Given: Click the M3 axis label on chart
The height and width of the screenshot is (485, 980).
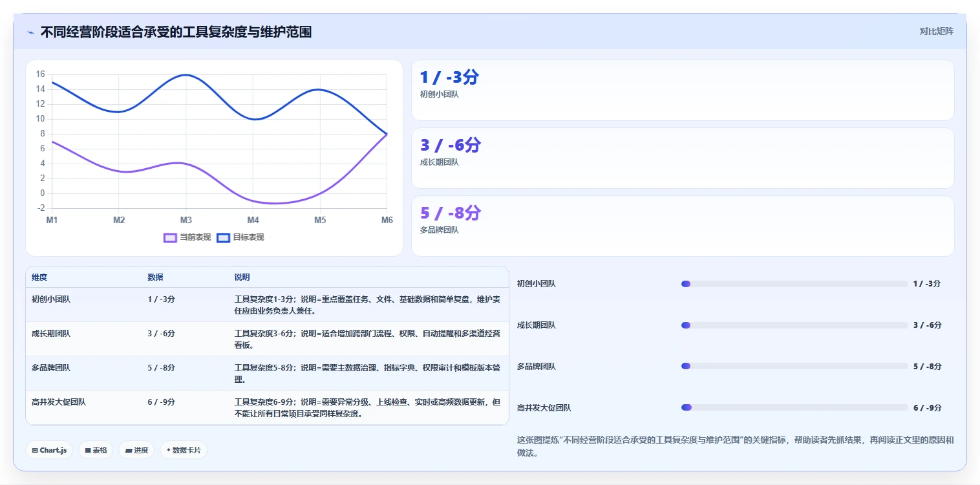Looking at the screenshot, I should tap(186, 221).
